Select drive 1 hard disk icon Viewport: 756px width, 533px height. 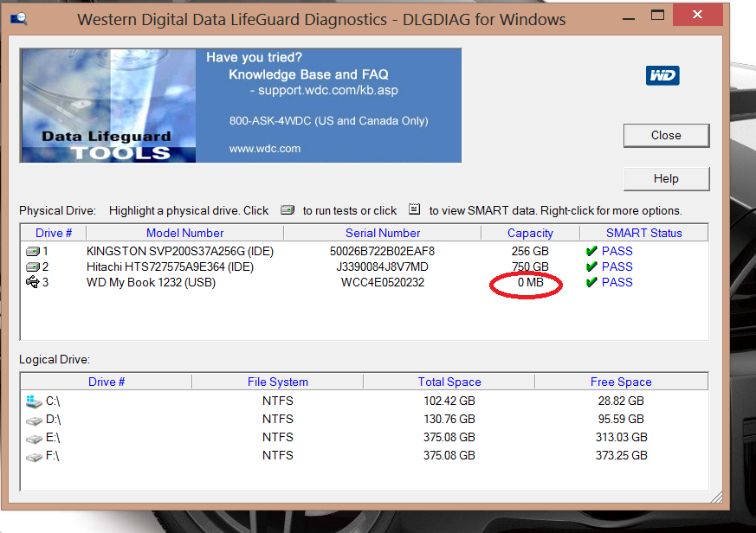click(x=32, y=251)
